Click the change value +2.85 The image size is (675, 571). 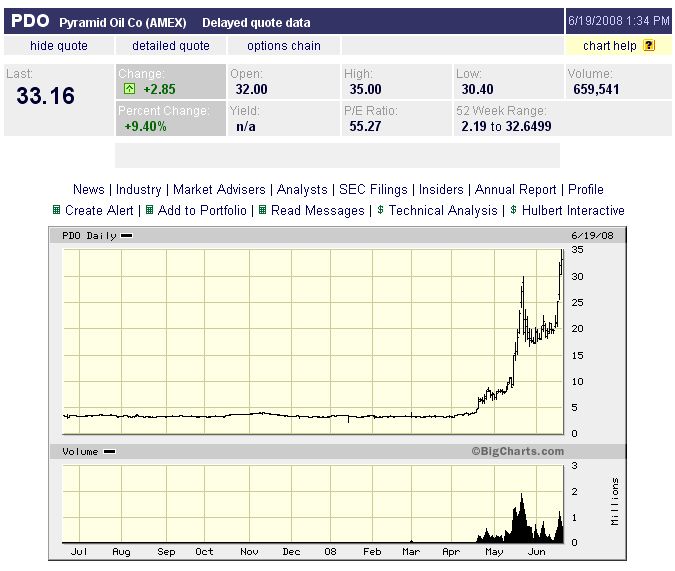pyautogui.click(x=159, y=89)
